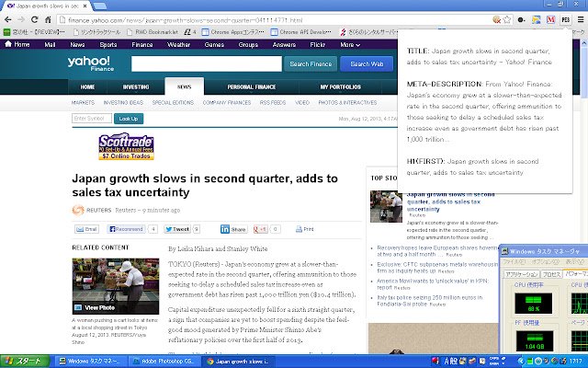
Task: Click the Search Finance button
Action: click(311, 63)
